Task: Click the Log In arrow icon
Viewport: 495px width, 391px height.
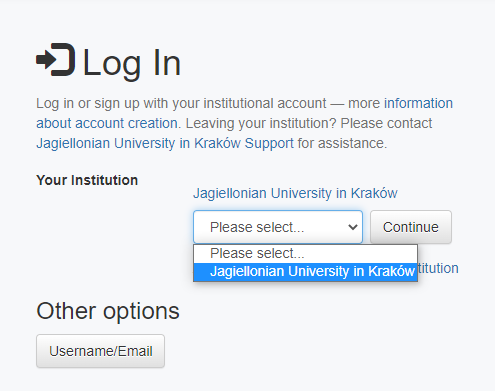Action: (55, 60)
